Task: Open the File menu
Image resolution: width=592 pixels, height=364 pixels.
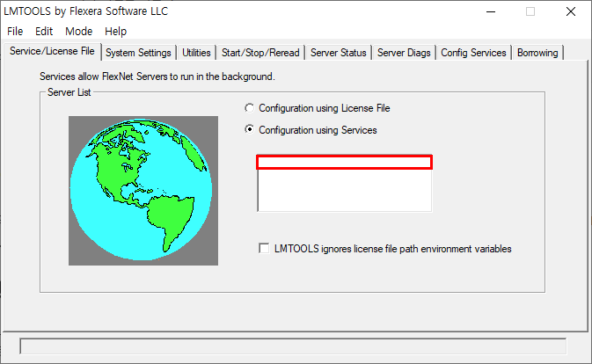Action: (x=15, y=32)
